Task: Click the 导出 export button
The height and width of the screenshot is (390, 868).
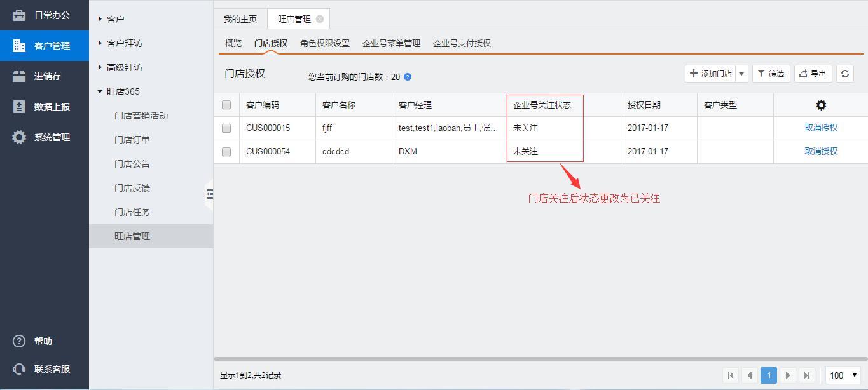Action: pos(813,74)
